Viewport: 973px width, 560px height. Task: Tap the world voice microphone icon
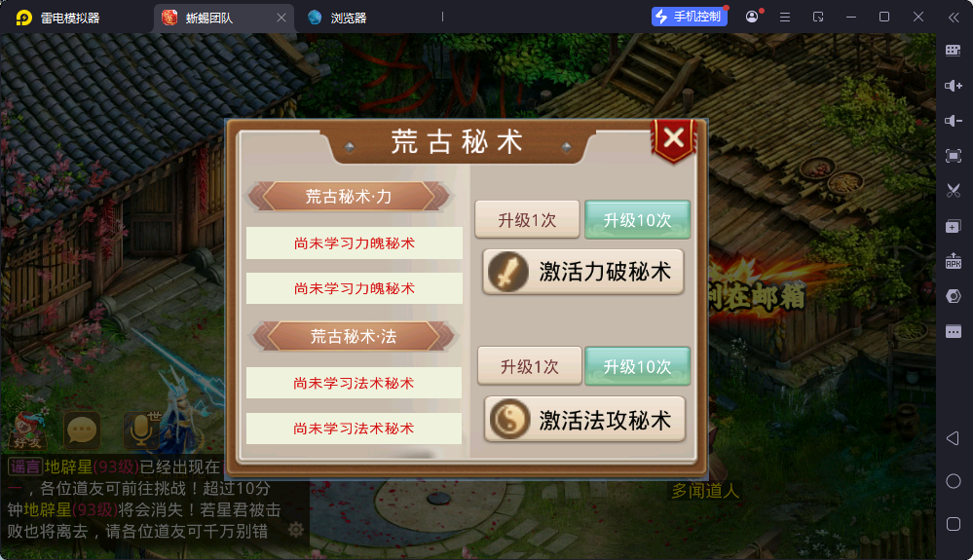[x=142, y=429]
